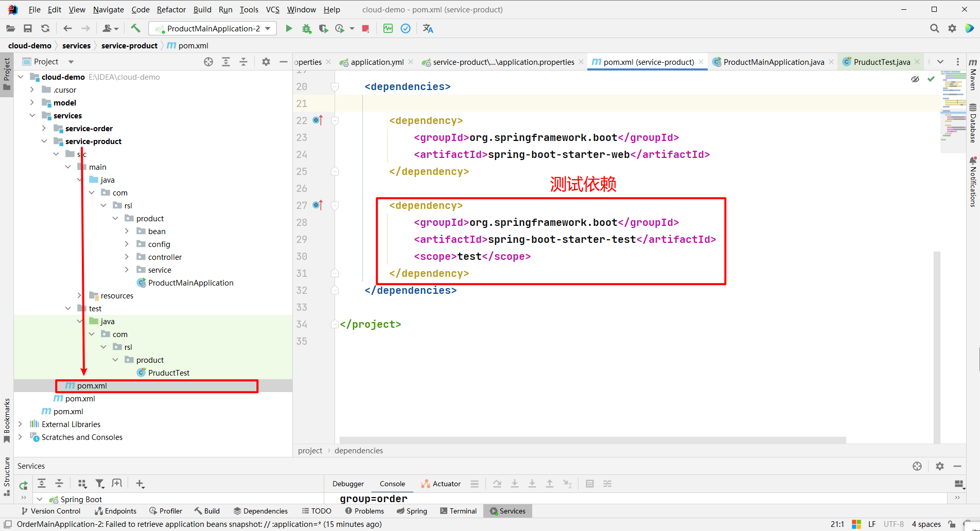Rerun services with green reload icon

pos(24,485)
